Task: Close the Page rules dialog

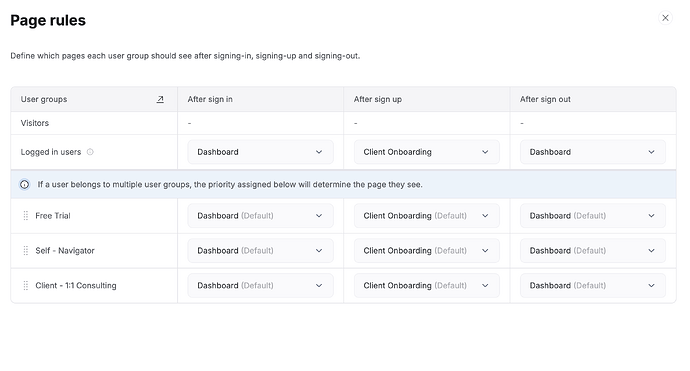Action: [665, 18]
